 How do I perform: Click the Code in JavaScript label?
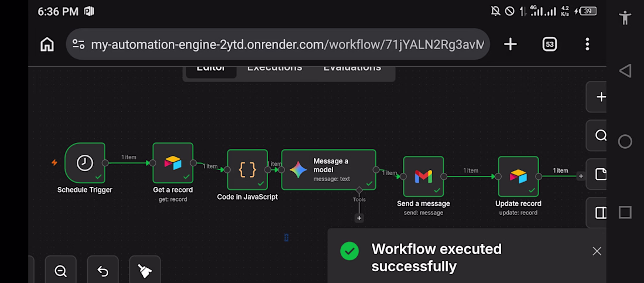pyautogui.click(x=247, y=197)
